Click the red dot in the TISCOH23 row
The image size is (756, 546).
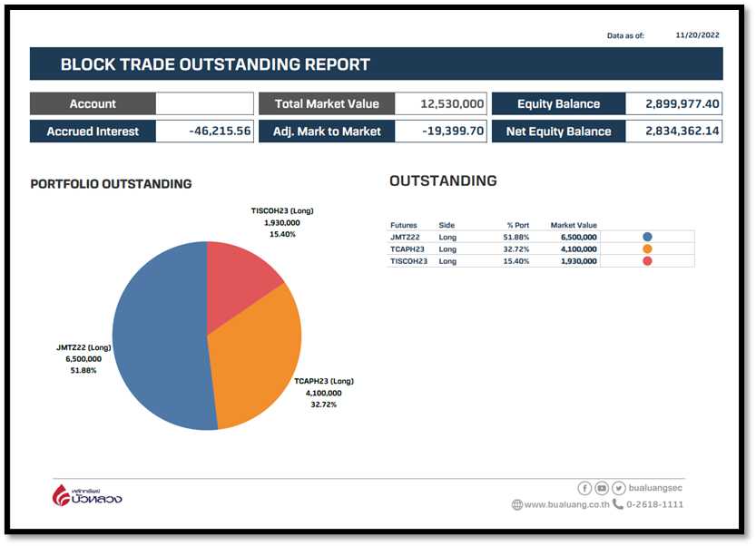647,261
